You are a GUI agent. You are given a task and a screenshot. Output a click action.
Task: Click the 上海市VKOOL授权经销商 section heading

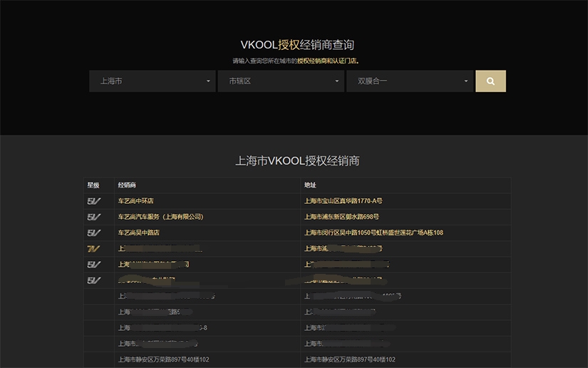297,161
